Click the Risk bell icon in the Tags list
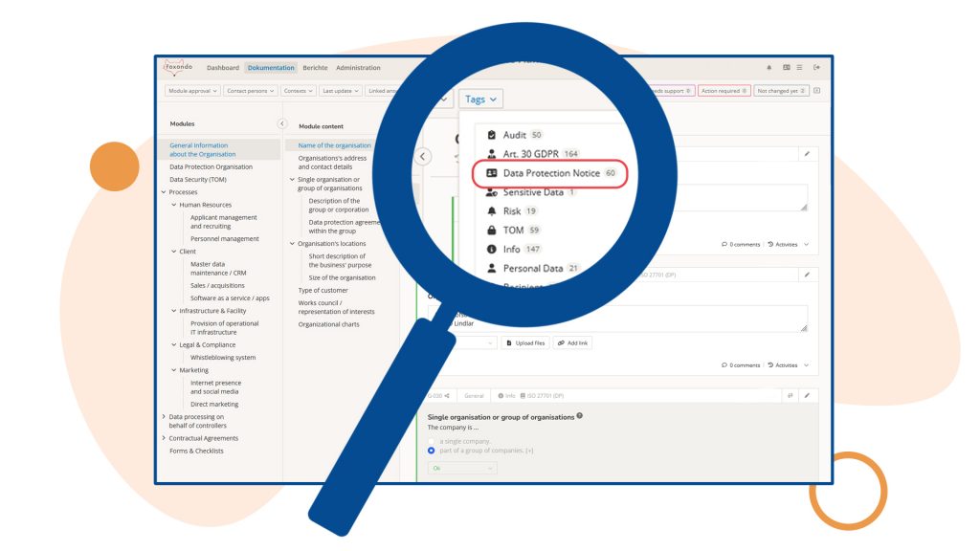Viewport: 980px width, 551px height. (x=492, y=210)
